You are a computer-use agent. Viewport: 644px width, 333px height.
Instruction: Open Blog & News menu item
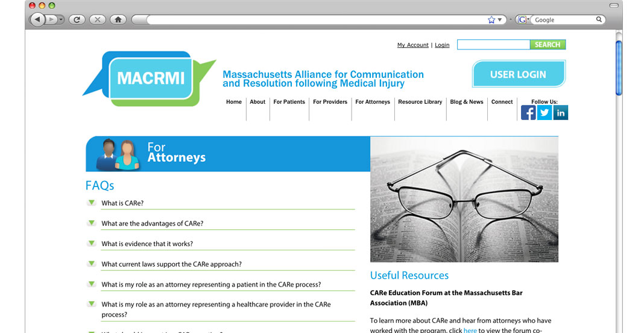coord(467,102)
